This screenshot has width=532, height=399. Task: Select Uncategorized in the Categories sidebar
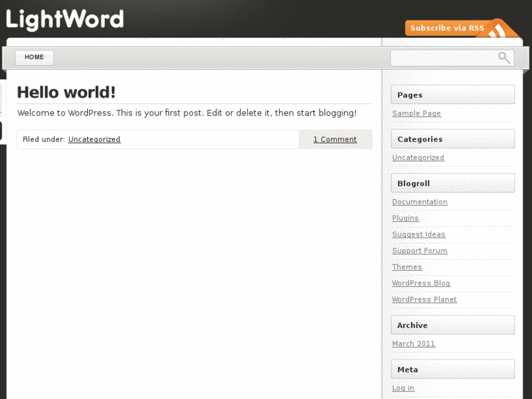pos(418,157)
